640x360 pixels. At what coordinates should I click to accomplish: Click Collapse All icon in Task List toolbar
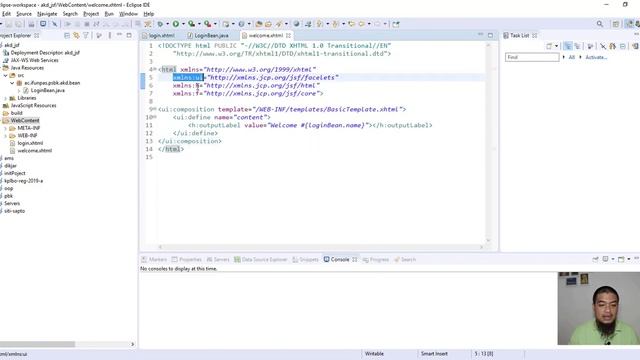pos(622,46)
